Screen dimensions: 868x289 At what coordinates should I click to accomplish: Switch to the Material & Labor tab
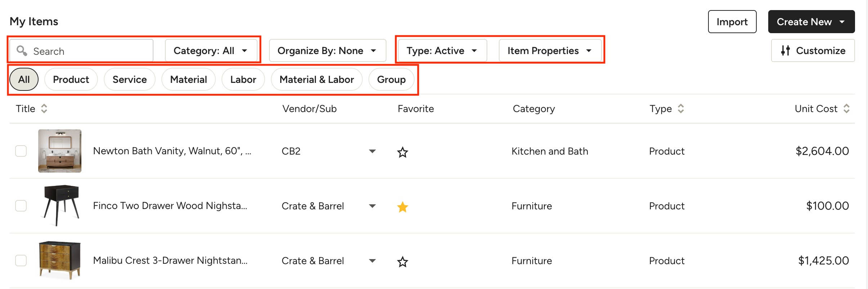[317, 79]
